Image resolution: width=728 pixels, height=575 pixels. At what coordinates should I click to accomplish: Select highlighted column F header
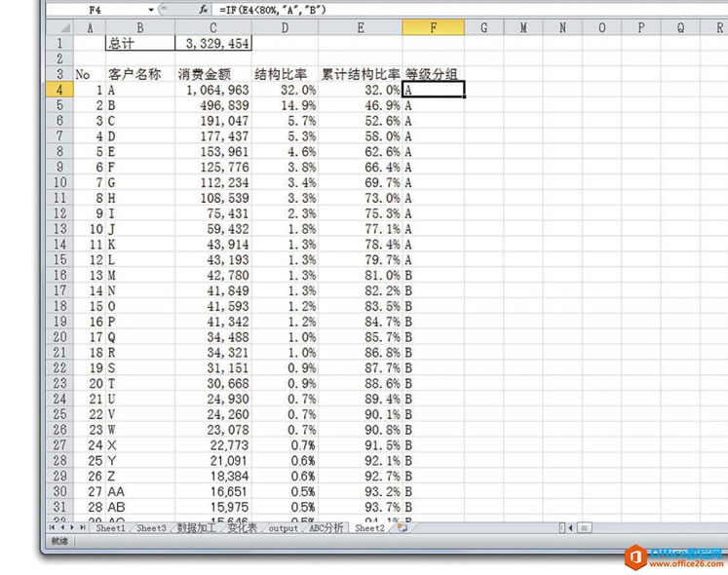coord(433,27)
